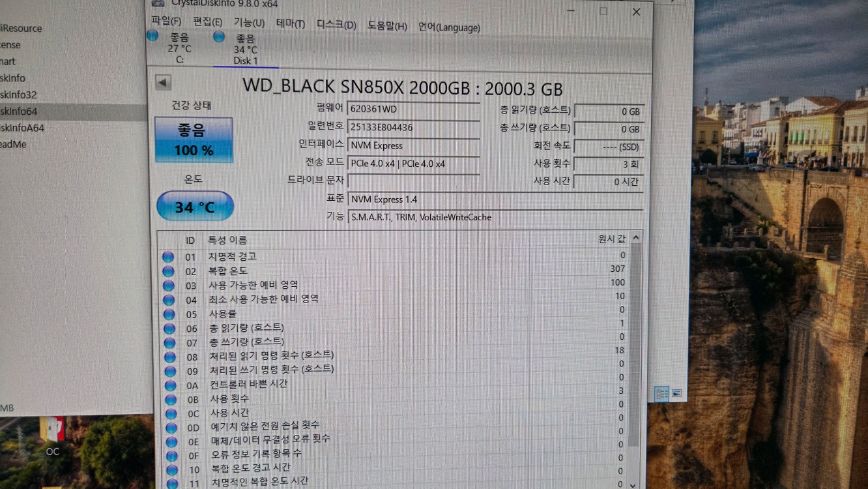The width and height of the screenshot is (868, 489).
Task: Switch to the Disk 1 tab
Action: pos(246,50)
